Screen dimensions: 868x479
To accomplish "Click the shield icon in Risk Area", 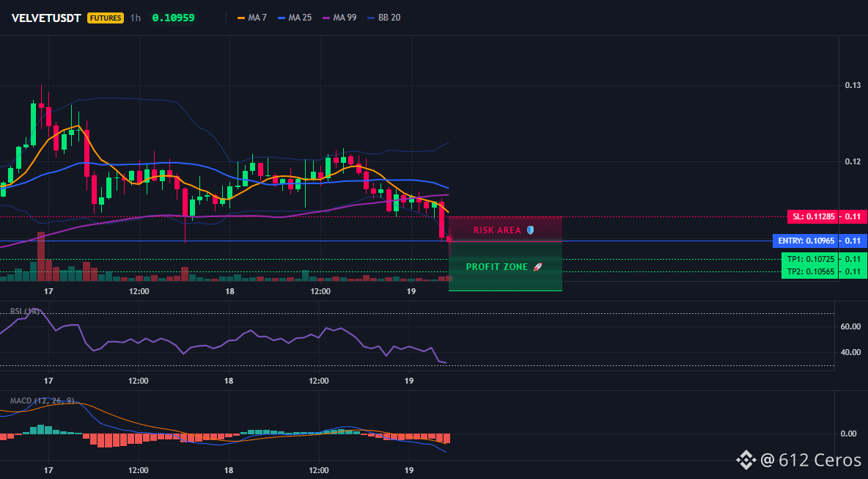I will coord(530,230).
